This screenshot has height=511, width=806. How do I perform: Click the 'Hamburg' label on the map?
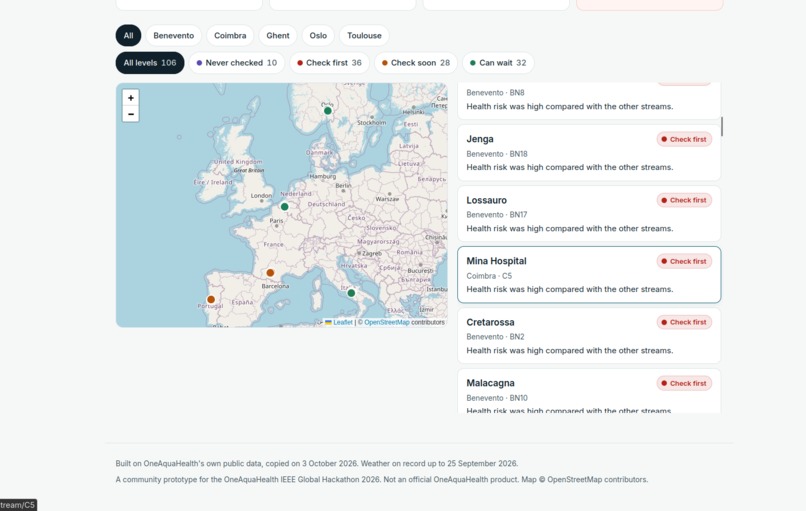[323, 176]
